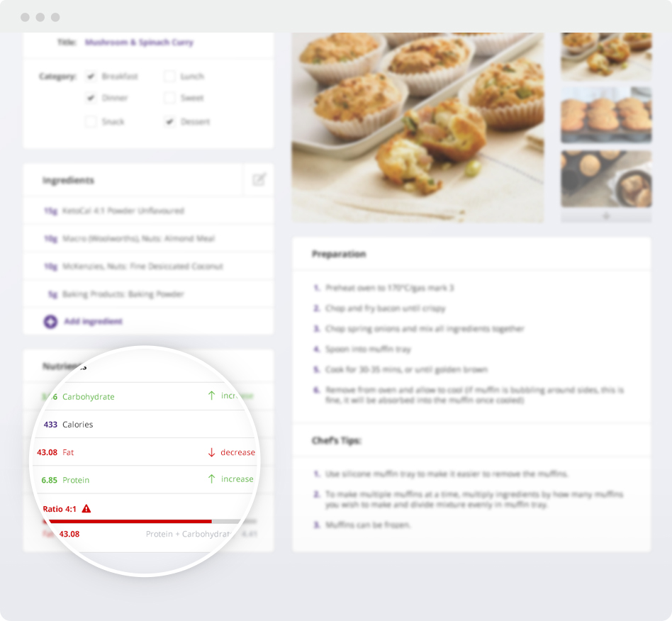Image resolution: width=672 pixels, height=621 pixels.
Task: Select the muffin tray thumbnail image
Action: [x=606, y=115]
